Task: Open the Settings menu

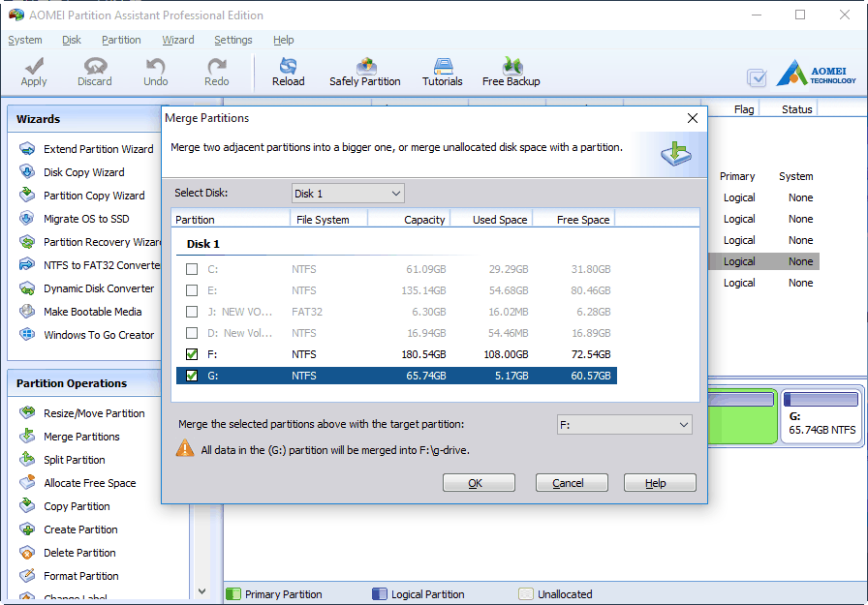Action: [233, 40]
